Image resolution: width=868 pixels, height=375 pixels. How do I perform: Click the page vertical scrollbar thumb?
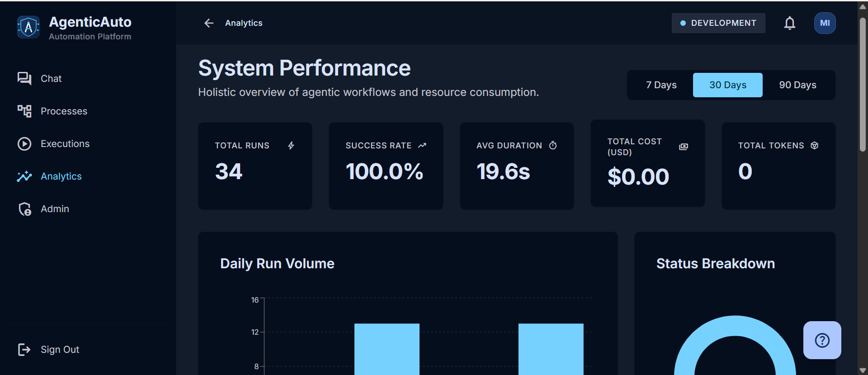click(x=863, y=85)
